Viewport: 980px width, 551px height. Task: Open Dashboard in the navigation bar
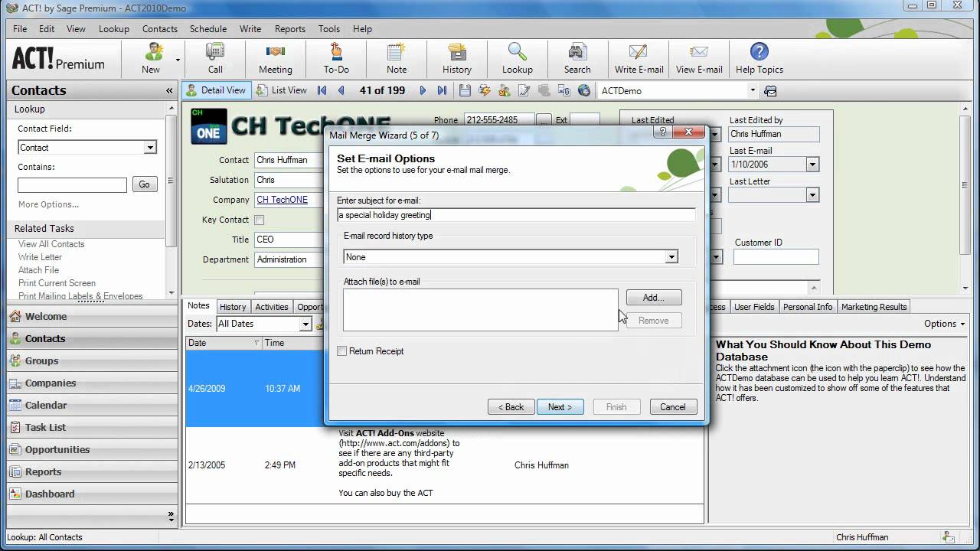click(92, 494)
